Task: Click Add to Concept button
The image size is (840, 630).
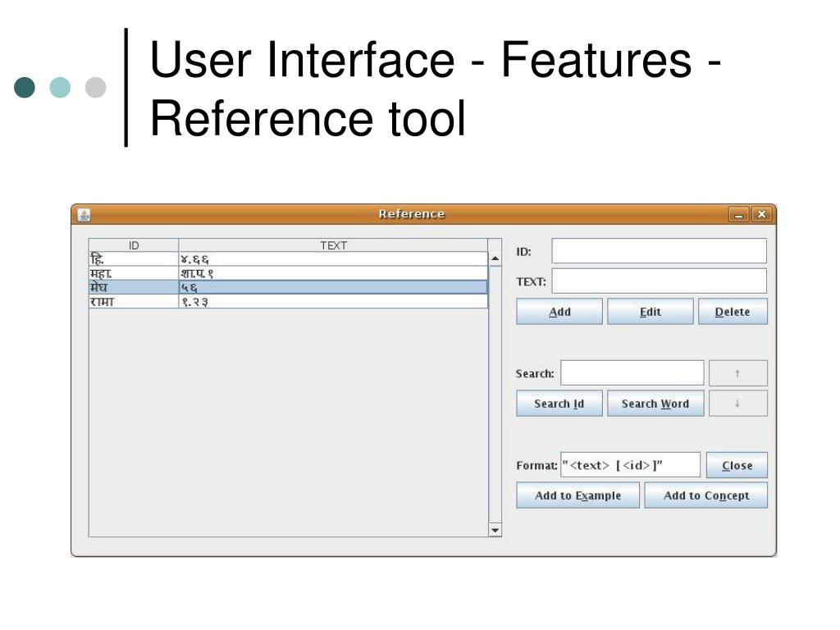Action: point(706,495)
